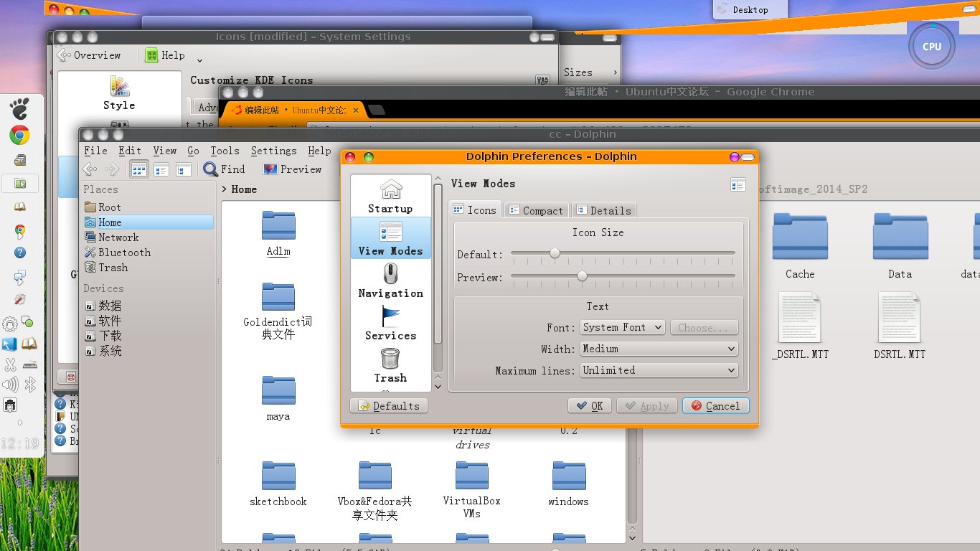Image resolution: width=980 pixels, height=551 pixels.
Task: Open Dolphin's Go menu
Action: click(193, 151)
